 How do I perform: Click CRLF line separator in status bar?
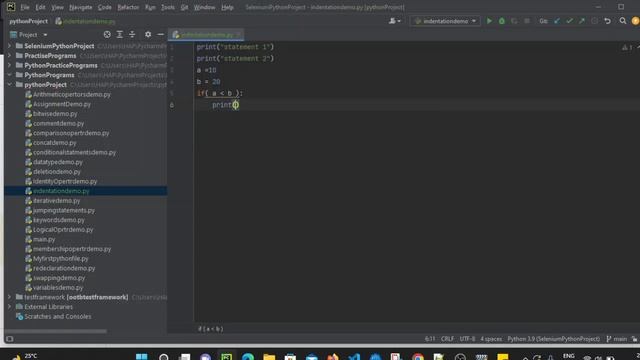click(x=447, y=339)
